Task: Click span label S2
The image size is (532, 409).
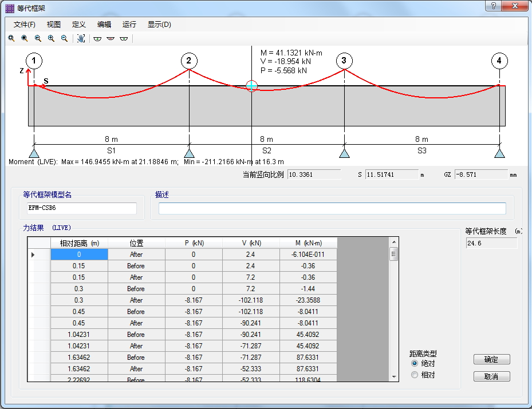Action: (x=267, y=150)
